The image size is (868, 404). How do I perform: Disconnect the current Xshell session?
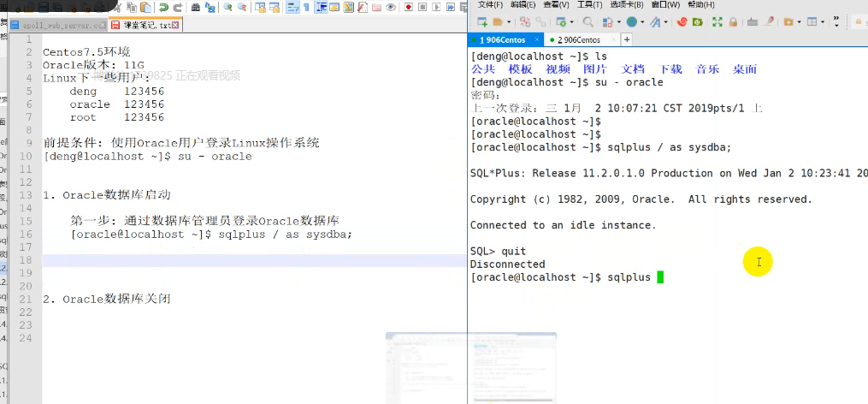[525, 22]
